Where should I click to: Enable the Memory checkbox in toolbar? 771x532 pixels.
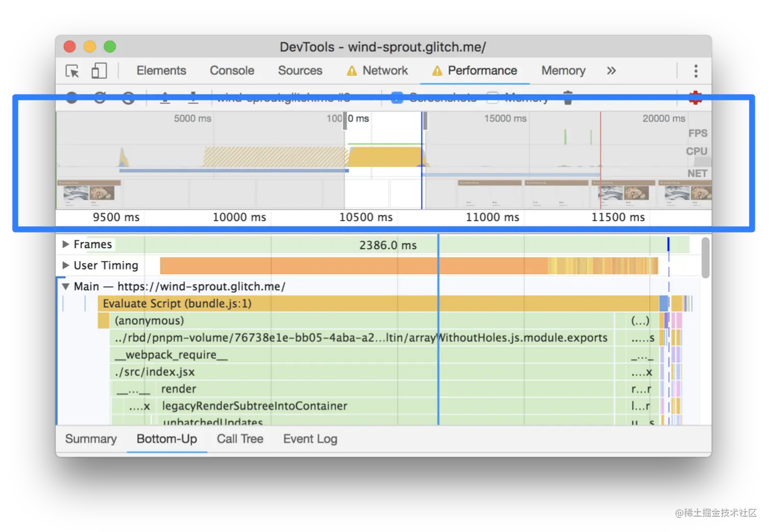pos(493,97)
